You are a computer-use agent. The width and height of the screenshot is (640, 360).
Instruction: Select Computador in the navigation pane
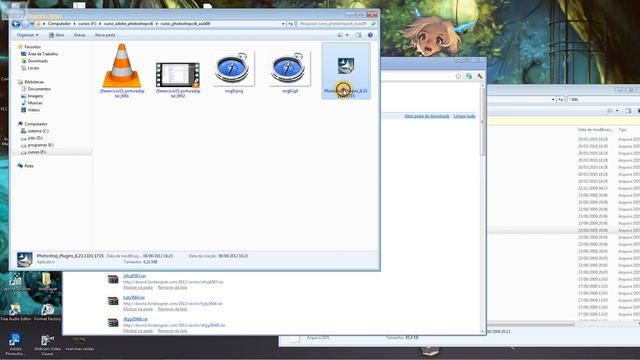(33, 124)
